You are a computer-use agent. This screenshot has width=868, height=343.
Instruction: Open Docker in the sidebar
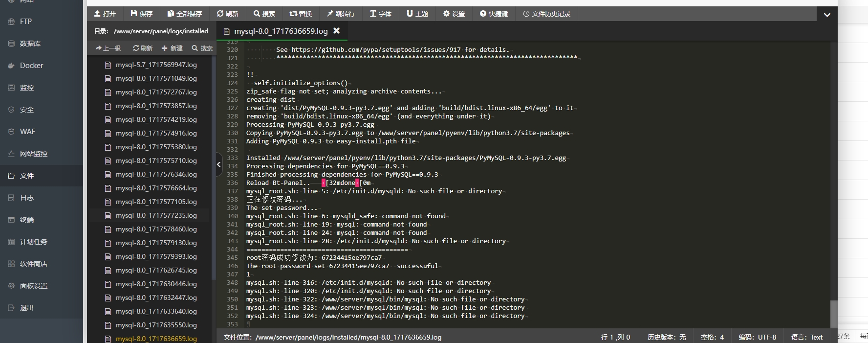pyautogui.click(x=42, y=66)
